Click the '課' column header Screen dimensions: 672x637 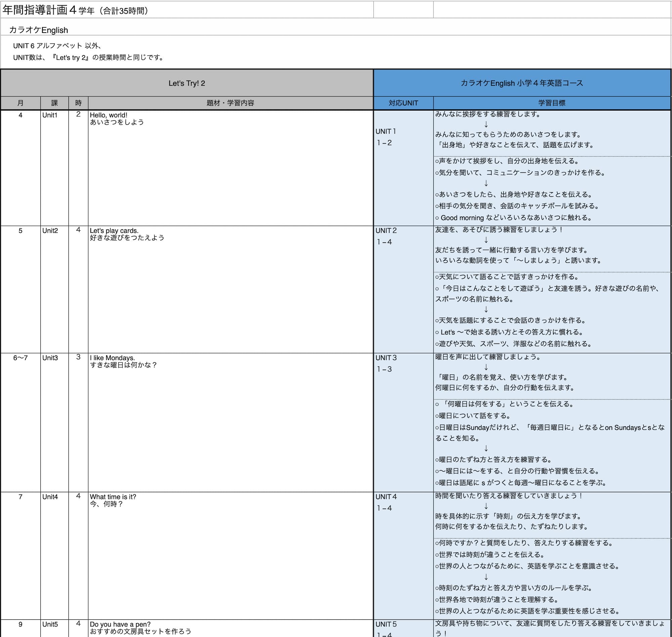coord(55,103)
